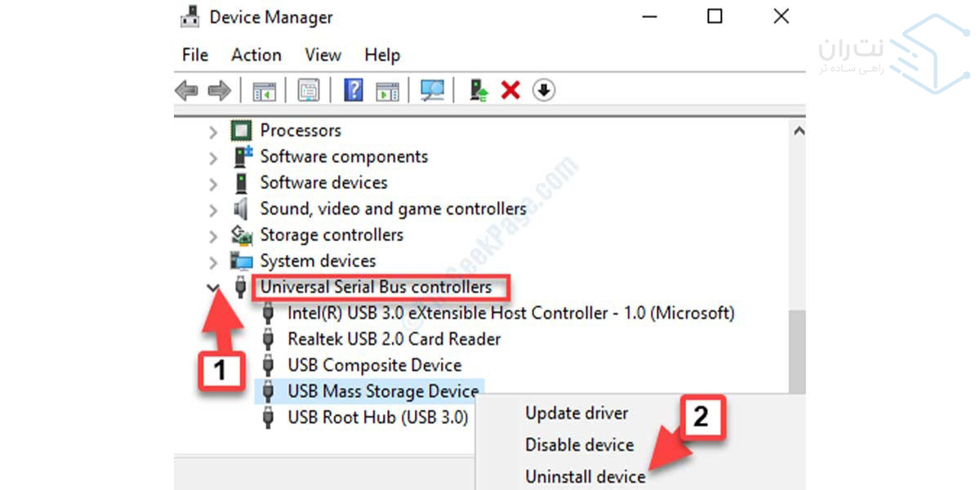This screenshot has width=980, height=490.
Task: Click the Update device driver toolbar icon
Action: pyautogui.click(x=479, y=91)
